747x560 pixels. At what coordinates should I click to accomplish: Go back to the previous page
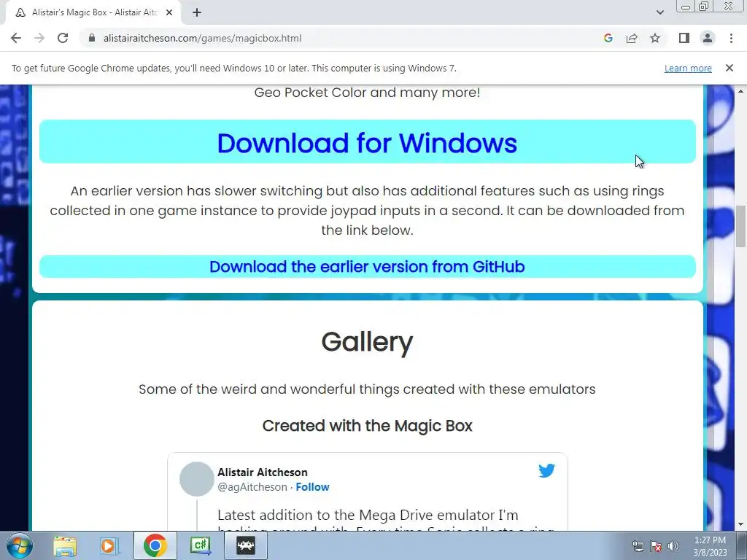pos(16,38)
